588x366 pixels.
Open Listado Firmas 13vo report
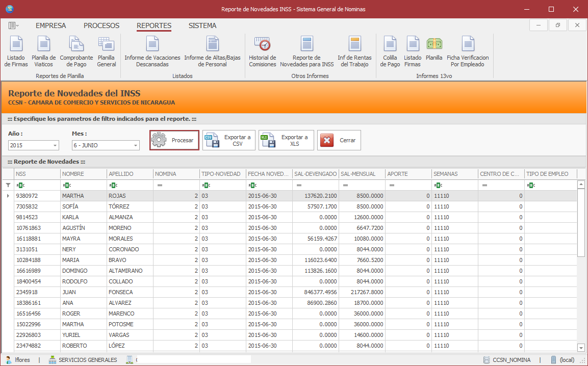413,52
